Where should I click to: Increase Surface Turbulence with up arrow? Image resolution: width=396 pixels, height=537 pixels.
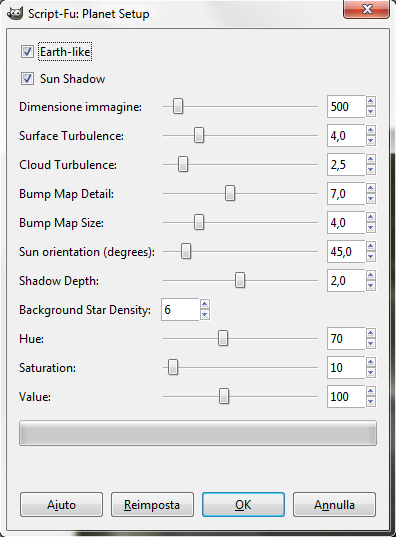tap(371, 130)
